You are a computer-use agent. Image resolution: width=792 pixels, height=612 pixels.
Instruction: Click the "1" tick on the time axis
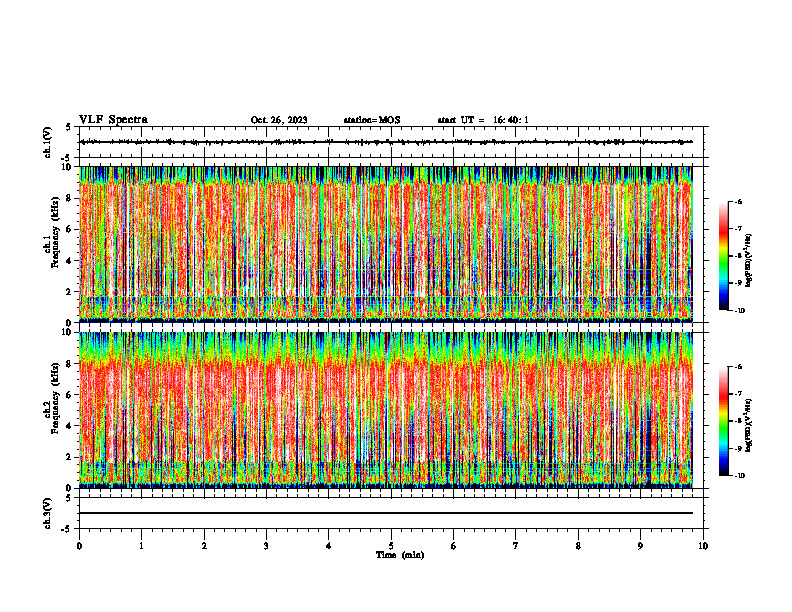pos(142,546)
